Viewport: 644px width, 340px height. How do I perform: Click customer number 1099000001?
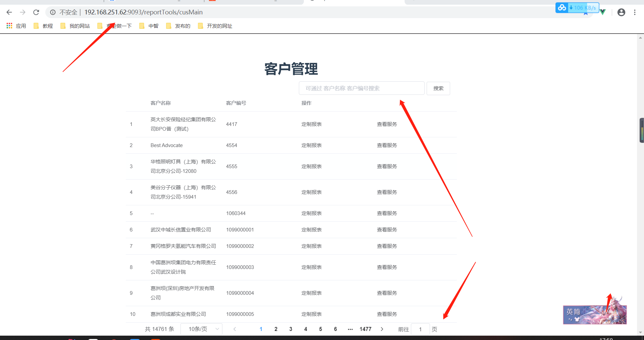240,230
